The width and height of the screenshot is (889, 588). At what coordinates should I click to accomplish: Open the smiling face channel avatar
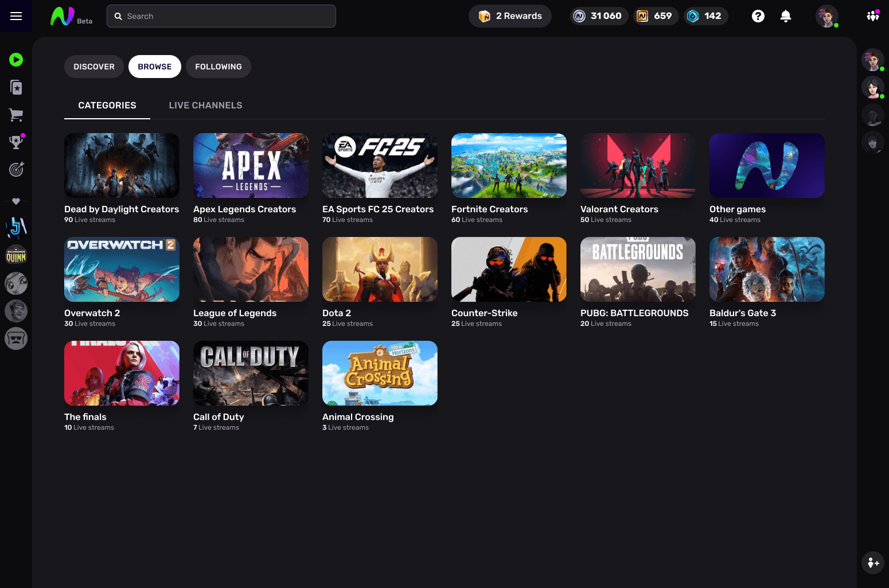click(x=16, y=311)
